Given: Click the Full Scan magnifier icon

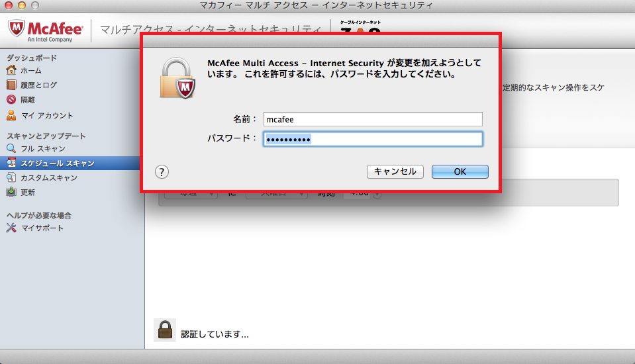Looking at the screenshot, I should tap(11, 148).
